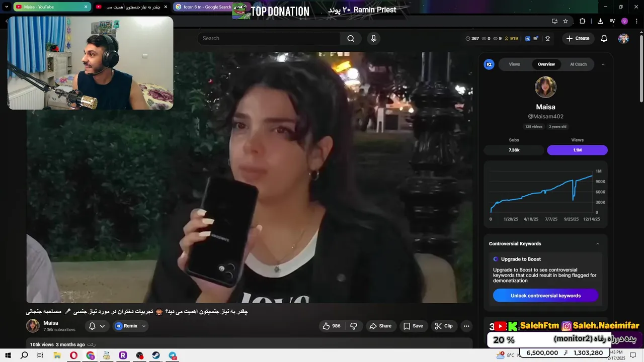Click the Maisa profile picture in vidIQ panel

pos(545,87)
